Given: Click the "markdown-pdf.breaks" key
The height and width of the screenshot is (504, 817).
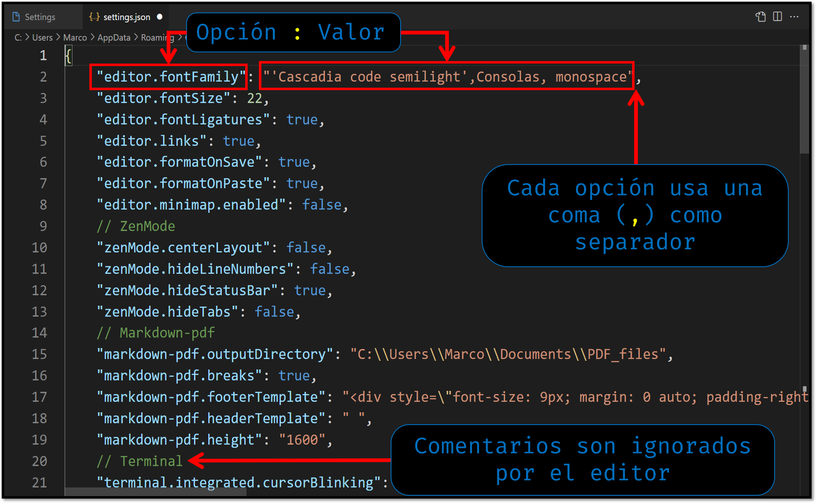Looking at the screenshot, I should tap(179, 376).
